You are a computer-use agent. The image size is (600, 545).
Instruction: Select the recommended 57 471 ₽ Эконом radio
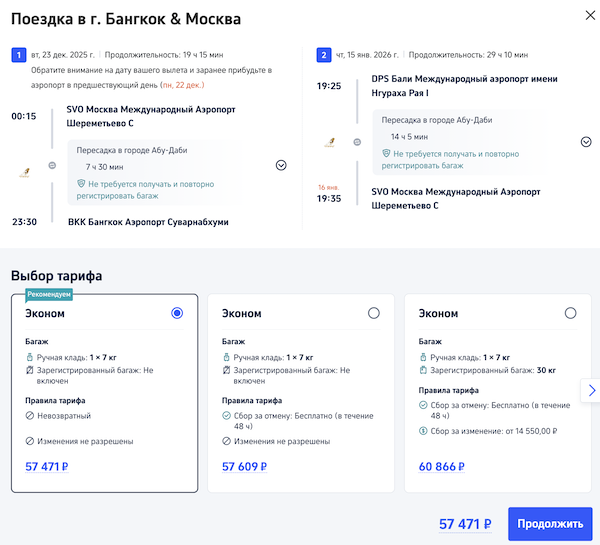pyautogui.click(x=177, y=313)
